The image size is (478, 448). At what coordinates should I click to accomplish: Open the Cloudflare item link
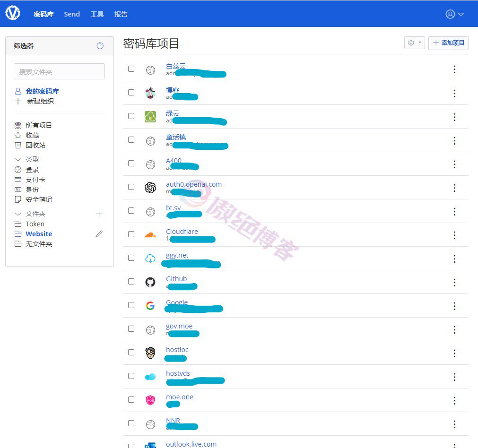tap(182, 232)
